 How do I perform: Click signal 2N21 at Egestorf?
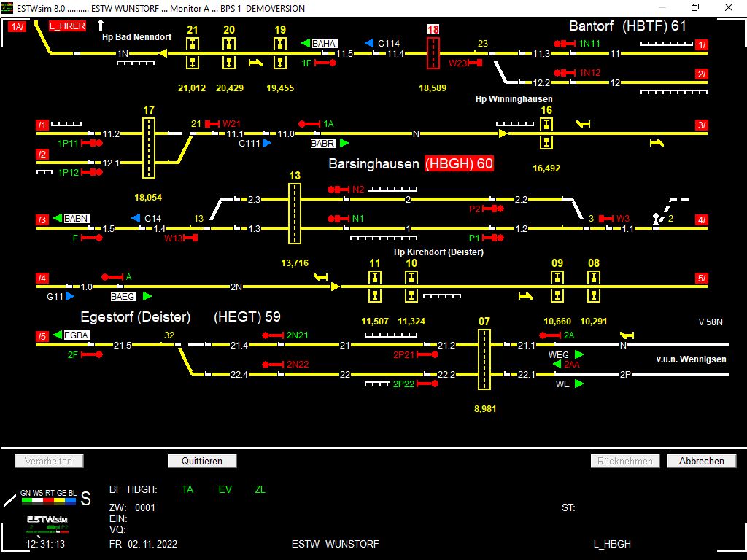point(274,335)
